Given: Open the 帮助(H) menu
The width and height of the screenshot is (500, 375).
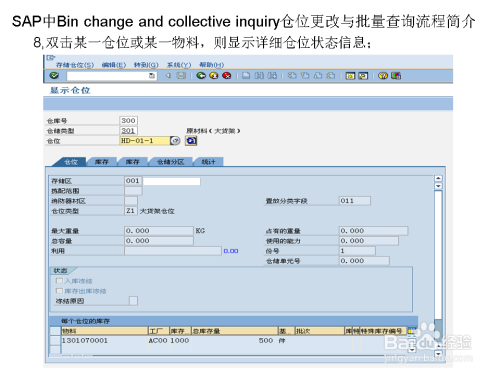Looking at the screenshot, I should click(211, 65).
